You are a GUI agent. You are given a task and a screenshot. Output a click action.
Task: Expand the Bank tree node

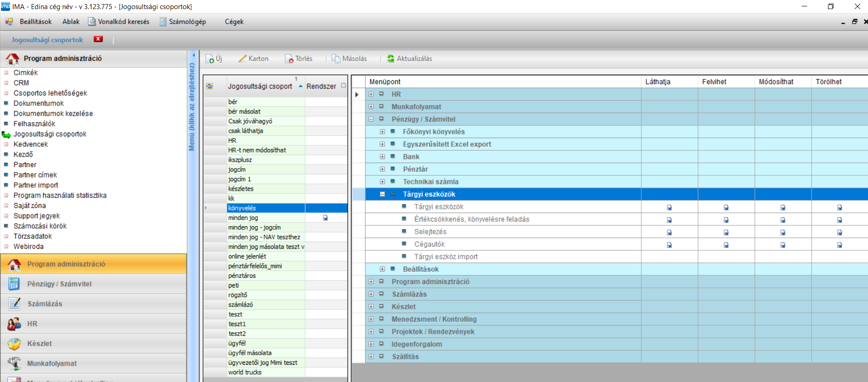click(x=382, y=157)
